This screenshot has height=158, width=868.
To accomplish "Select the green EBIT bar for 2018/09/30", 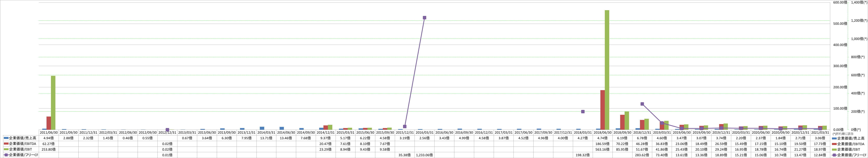I will (627, 121).
